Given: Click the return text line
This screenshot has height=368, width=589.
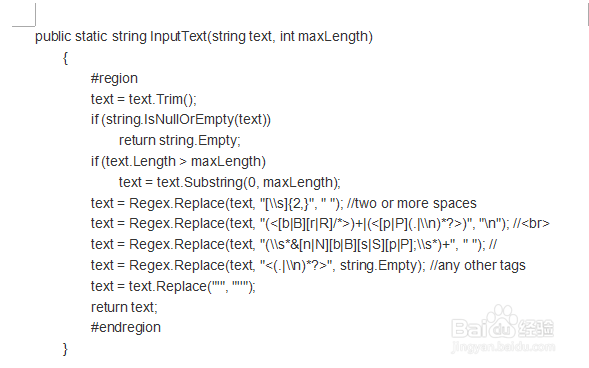Looking at the screenshot, I should click(124, 307).
